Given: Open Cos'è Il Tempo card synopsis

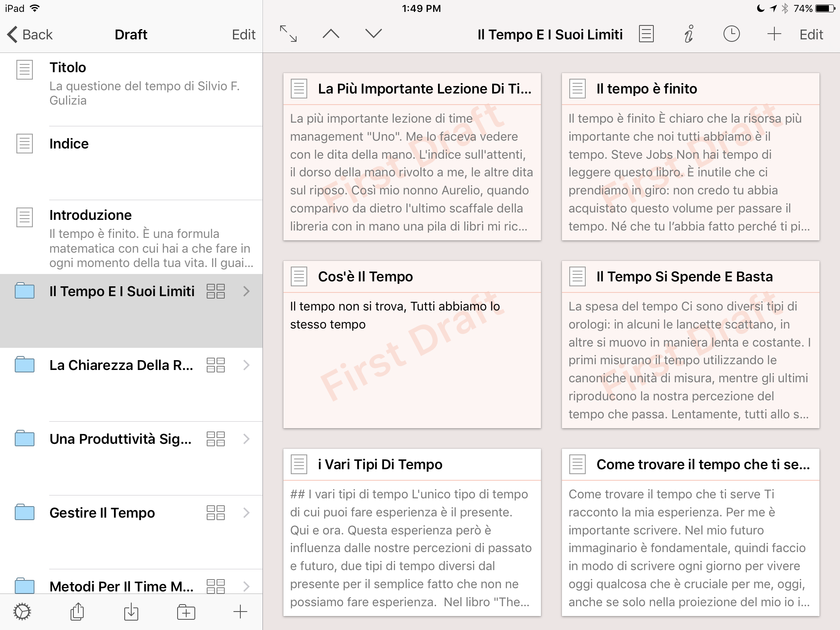Looking at the screenshot, I should [412, 360].
